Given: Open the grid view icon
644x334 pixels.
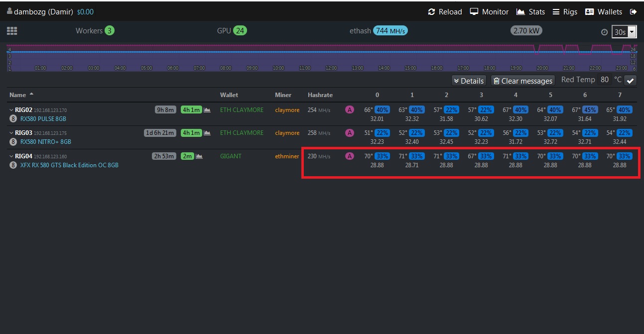Looking at the screenshot, I should click(x=12, y=31).
